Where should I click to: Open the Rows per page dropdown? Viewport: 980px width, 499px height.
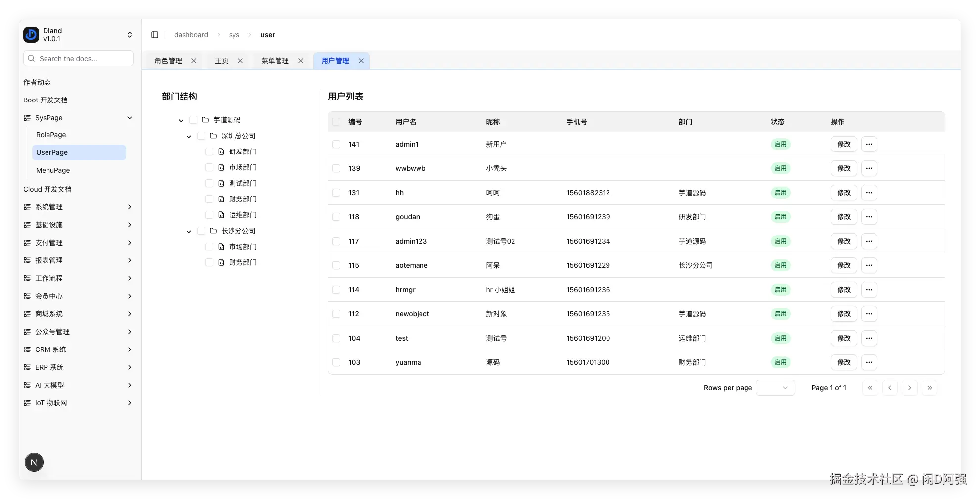(775, 388)
